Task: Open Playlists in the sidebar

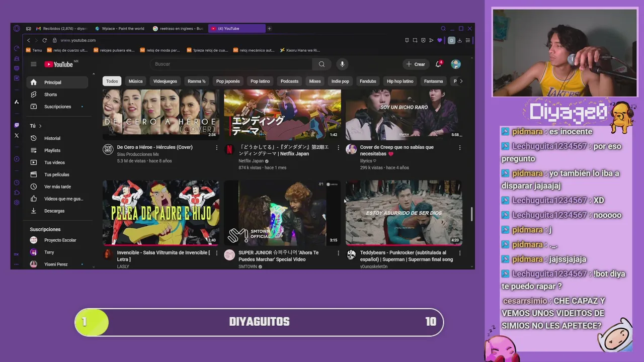Action: 57,150
